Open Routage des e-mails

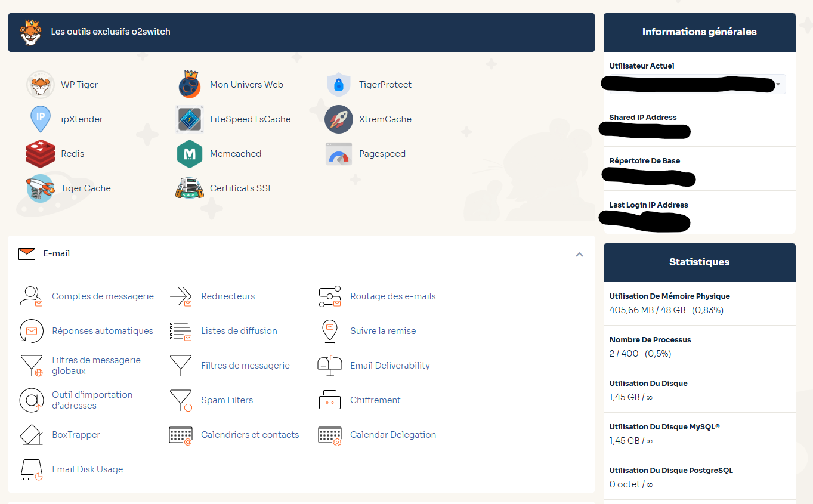[x=392, y=296]
